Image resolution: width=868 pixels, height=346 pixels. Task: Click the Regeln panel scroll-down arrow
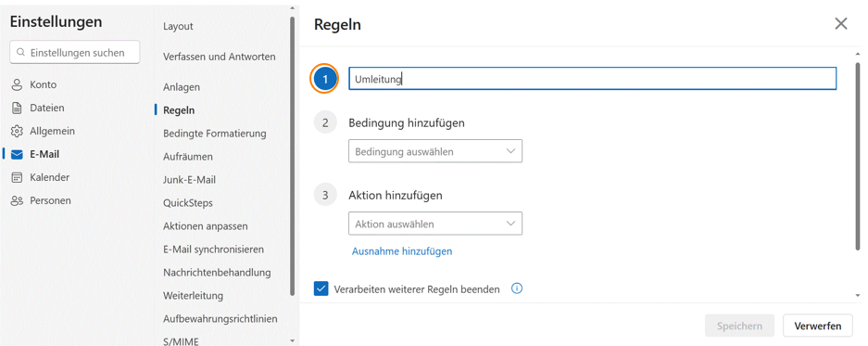point(858,296)
